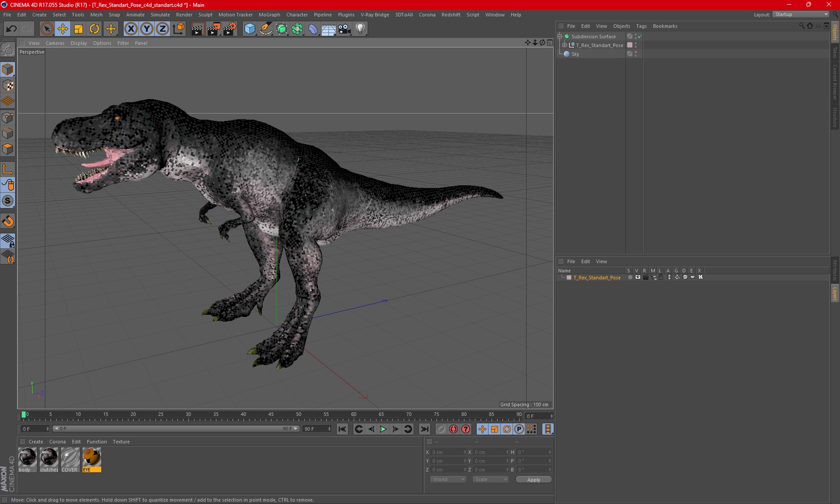
Task: Click the Make Editable icon
Action: pyautogui.click(x=8, y=49)
